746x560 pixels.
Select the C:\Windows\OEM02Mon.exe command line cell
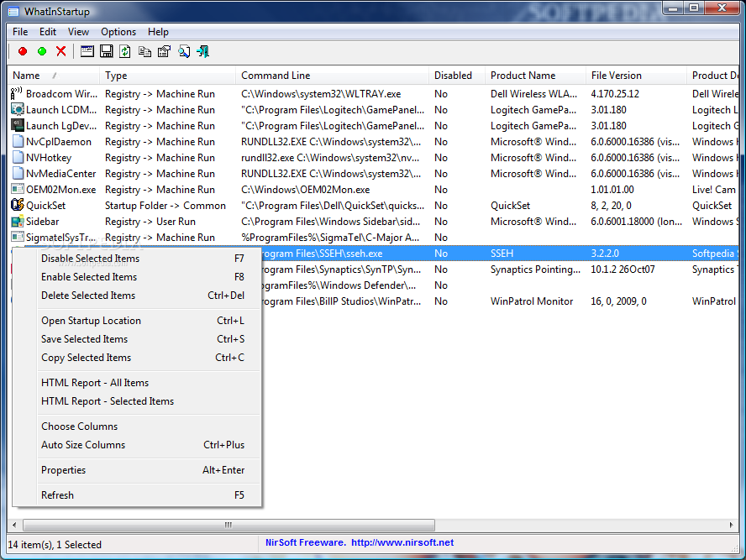(x=306, y=190)
